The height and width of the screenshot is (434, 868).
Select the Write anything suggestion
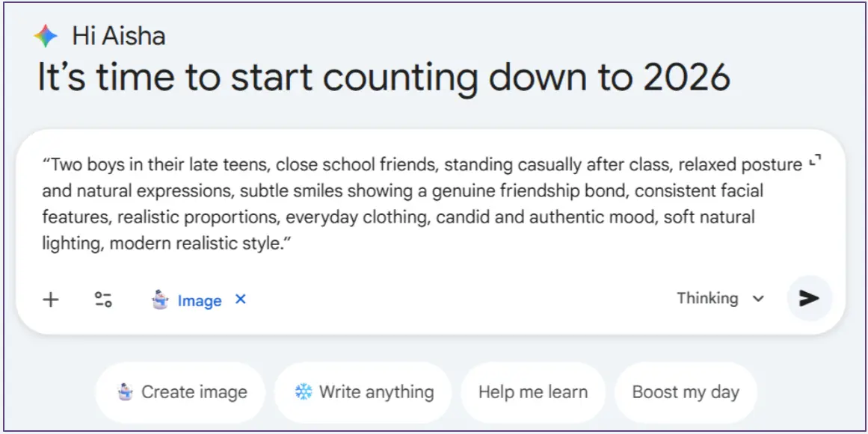[x=363, y=392]
